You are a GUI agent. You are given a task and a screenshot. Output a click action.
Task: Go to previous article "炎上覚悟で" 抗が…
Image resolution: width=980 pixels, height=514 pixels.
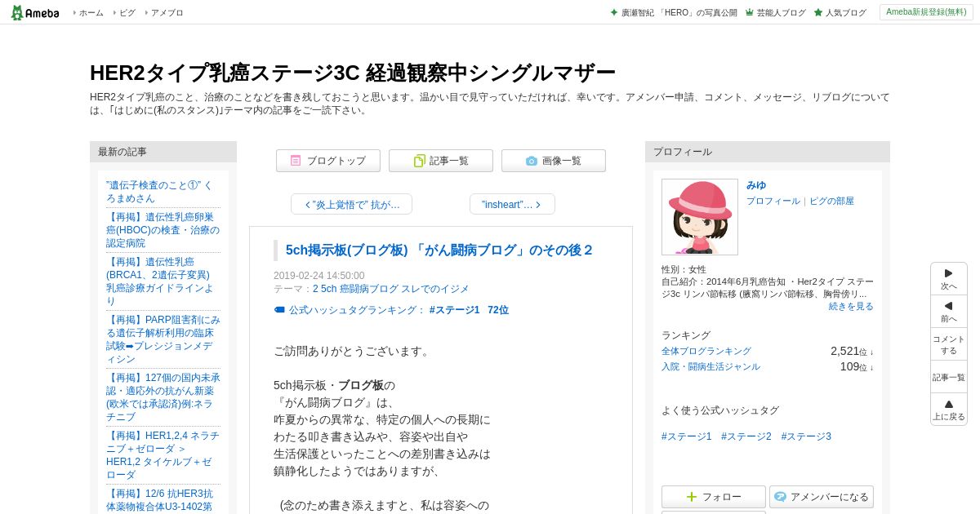(351, 204)
